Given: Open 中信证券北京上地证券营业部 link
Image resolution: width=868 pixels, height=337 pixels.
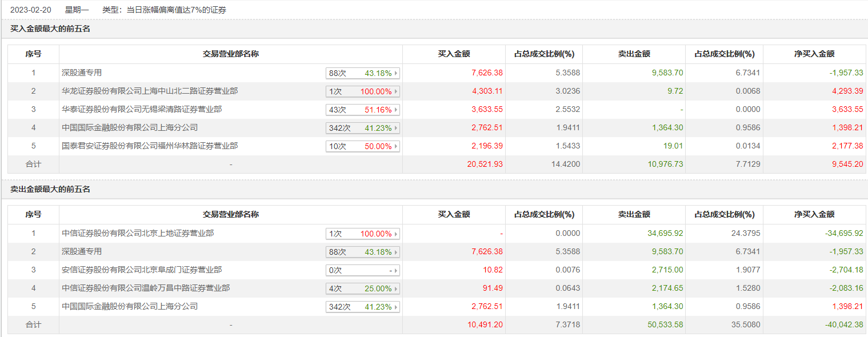Looking at the screenshot, I should pos(138,233).
